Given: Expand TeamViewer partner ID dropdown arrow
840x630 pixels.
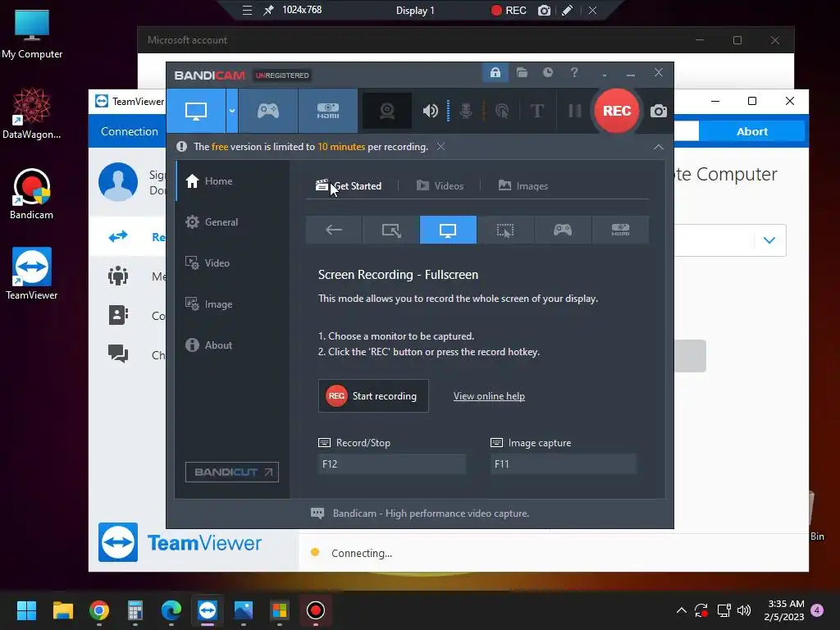Looking at the screenshot, I should [x=769, y=240].
